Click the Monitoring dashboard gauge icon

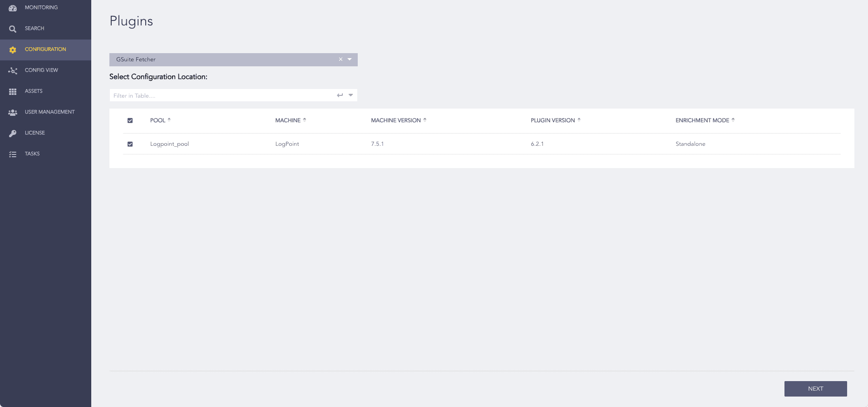point(13,8)
